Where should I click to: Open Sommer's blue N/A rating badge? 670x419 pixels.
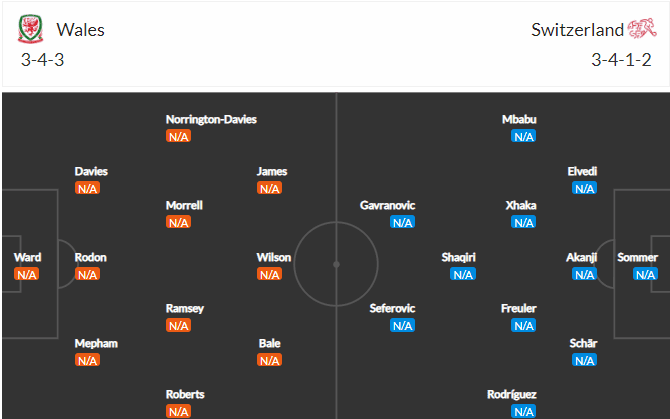(645, 274)
